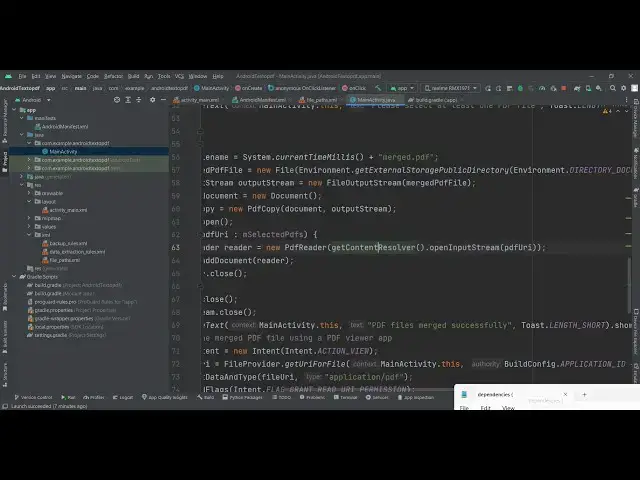Screen dimensions: 640x480
Task: Add new tab in Notepad window
Action: pyautogui.click(x=584, y=395)
